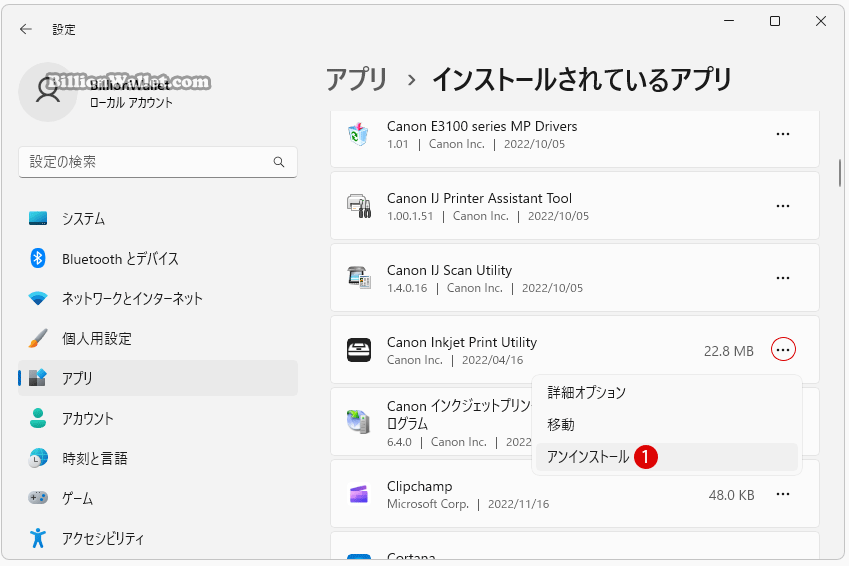This screenshot has width=849, height=566.
Task: Close the 設定 window
Action: 821,21
